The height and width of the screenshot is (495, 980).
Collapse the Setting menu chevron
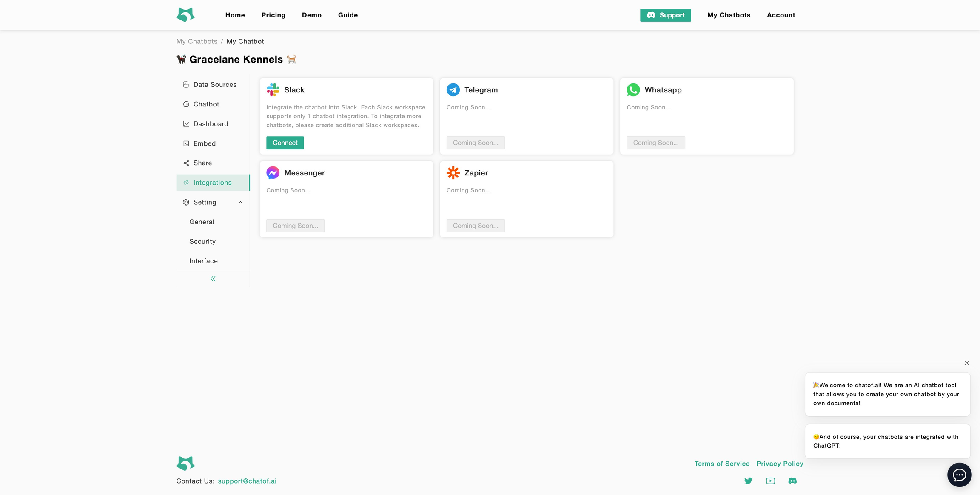pyautogui.click(x=240, y=202)
